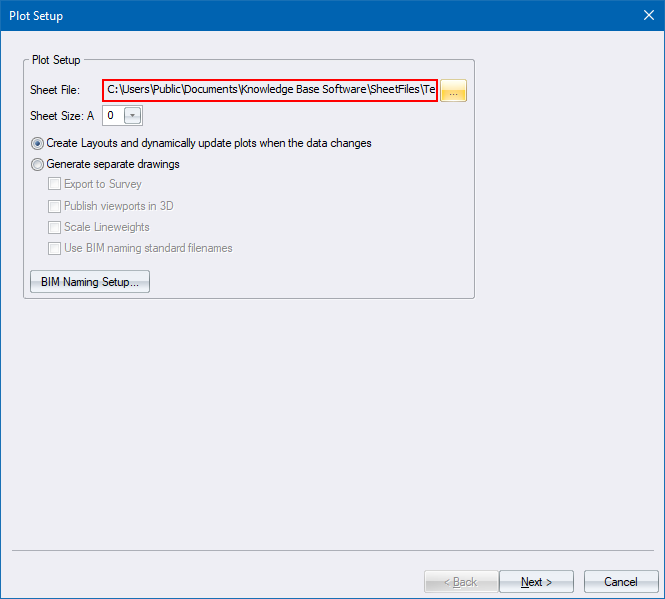Click the Plot Setup group box heading
This screenshot has width=665, height=599.
point(56,60)
